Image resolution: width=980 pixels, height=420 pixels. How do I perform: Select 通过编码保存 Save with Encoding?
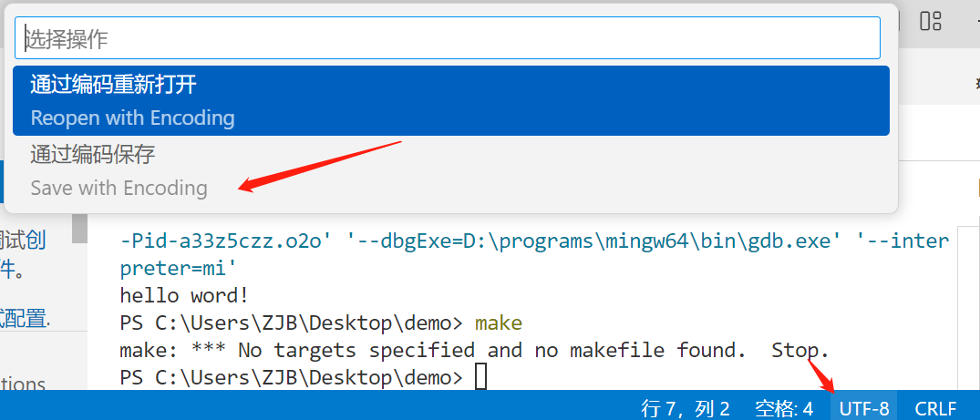(x=450, y=170)
